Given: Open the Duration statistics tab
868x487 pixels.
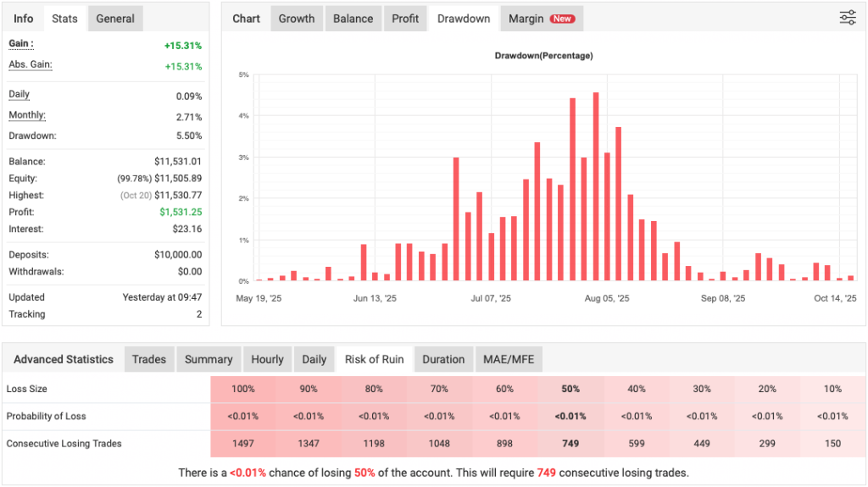Looking at the screenshot, I should 443,359.
